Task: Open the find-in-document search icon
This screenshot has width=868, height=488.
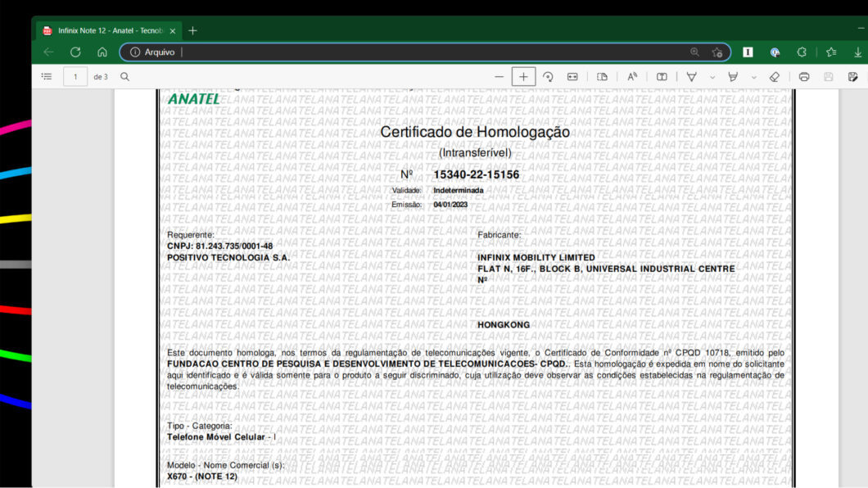Action: coord(124,77)
